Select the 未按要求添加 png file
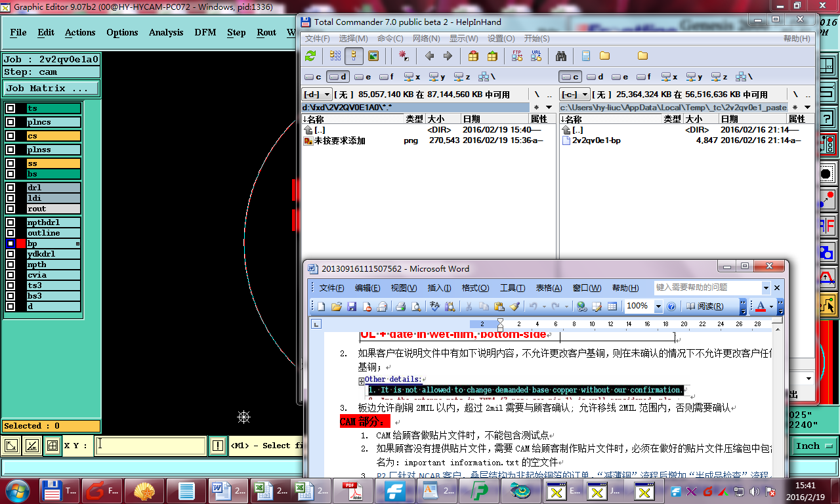Screen dimensions: 840x504 pyautogui.click(x=339, y=140)
